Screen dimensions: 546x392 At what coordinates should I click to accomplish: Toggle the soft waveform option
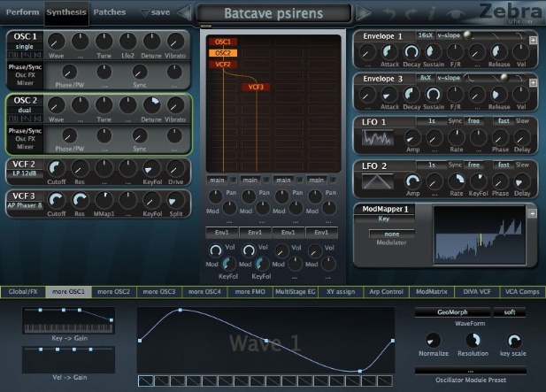(x=509, y=312)
